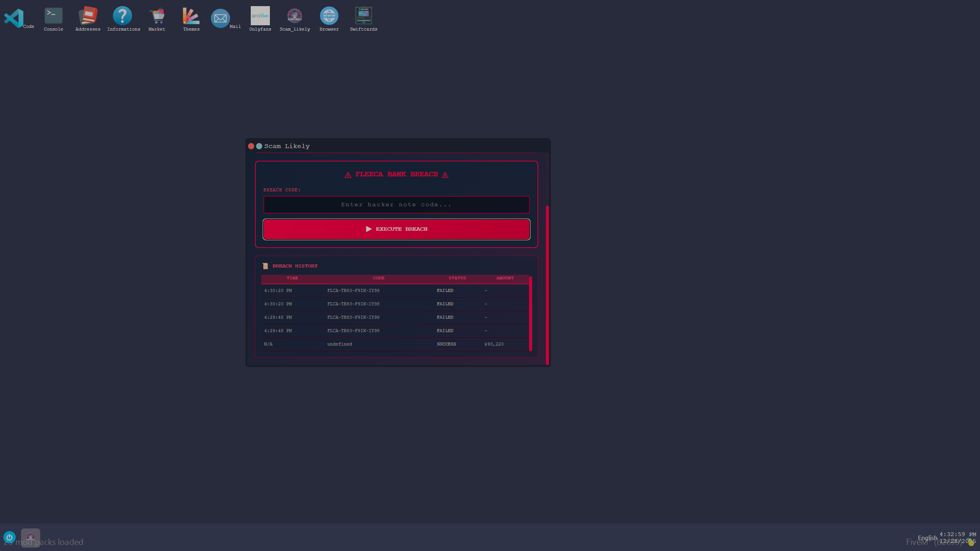Open the Swiftcards icon
The width and height of the screenshot is (980, 551).
pyautogui.click(x=364, y=16)
